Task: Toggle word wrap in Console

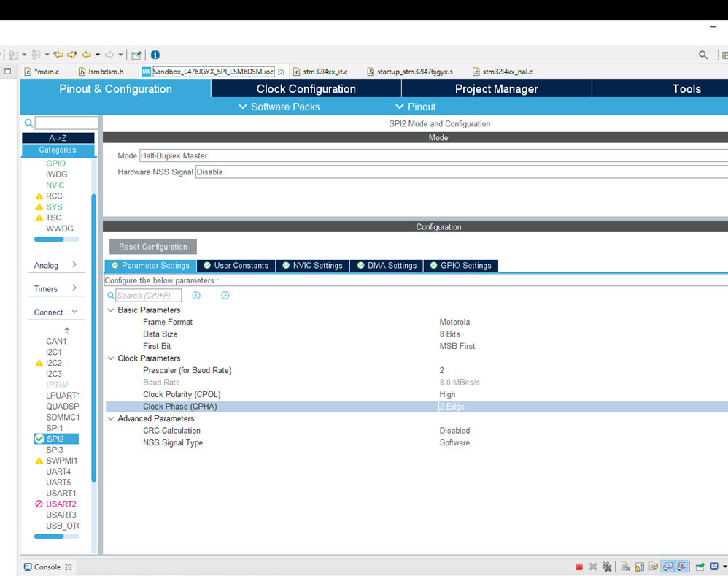Action: coord(654,567)
